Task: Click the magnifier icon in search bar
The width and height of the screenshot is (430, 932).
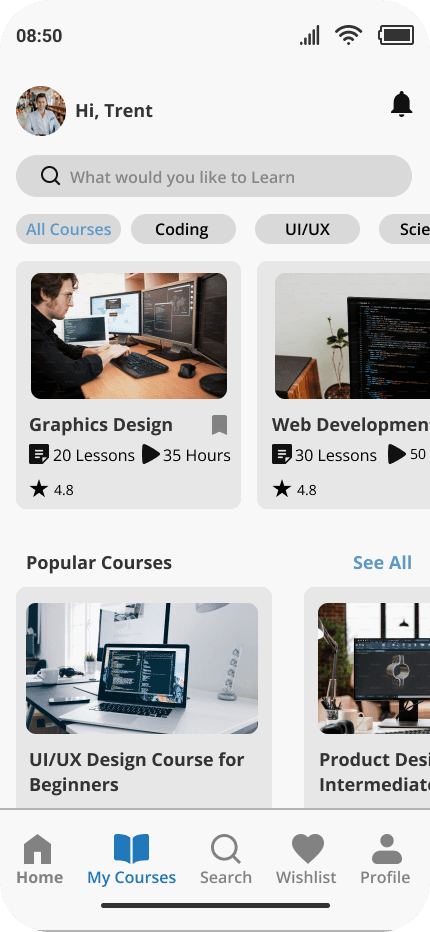Action: [51, 176]
